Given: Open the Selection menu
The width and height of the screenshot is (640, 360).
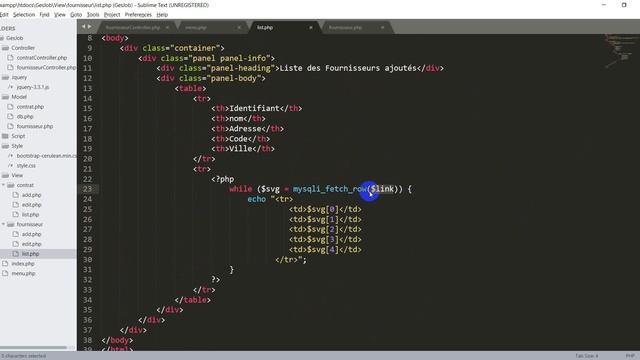Looking at the screenshot, I should pyautogui.click(x=24, y=15).
